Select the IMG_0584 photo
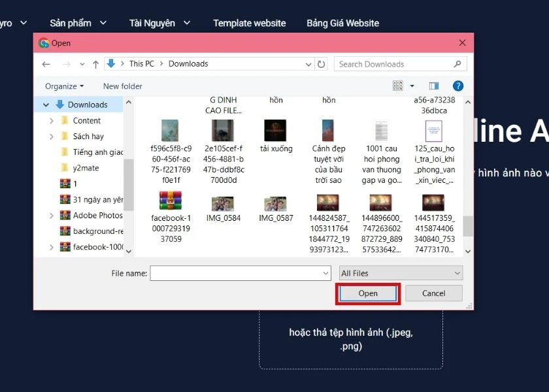Image resolution: width=549 pixels, height=392 pixels. pyautogui.click(x=223, y=204)
